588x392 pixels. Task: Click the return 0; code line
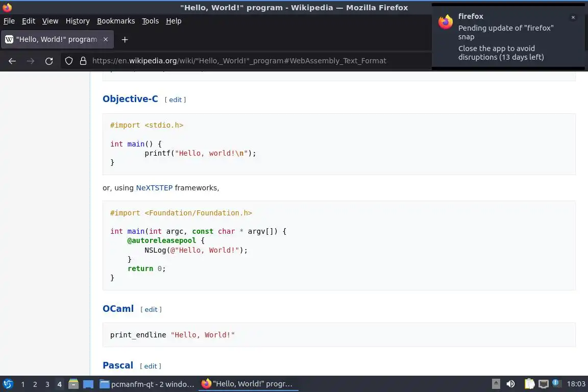pos(146,268)
